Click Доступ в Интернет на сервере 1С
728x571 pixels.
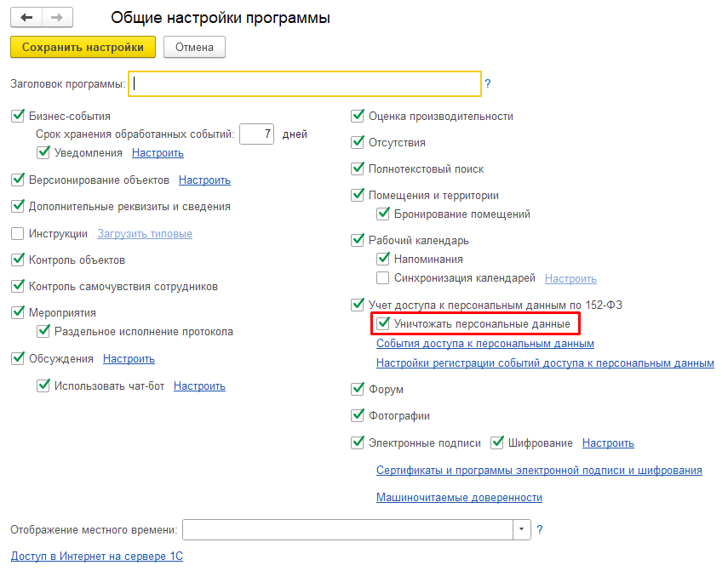pyautogui.click(x=96, y=557)
